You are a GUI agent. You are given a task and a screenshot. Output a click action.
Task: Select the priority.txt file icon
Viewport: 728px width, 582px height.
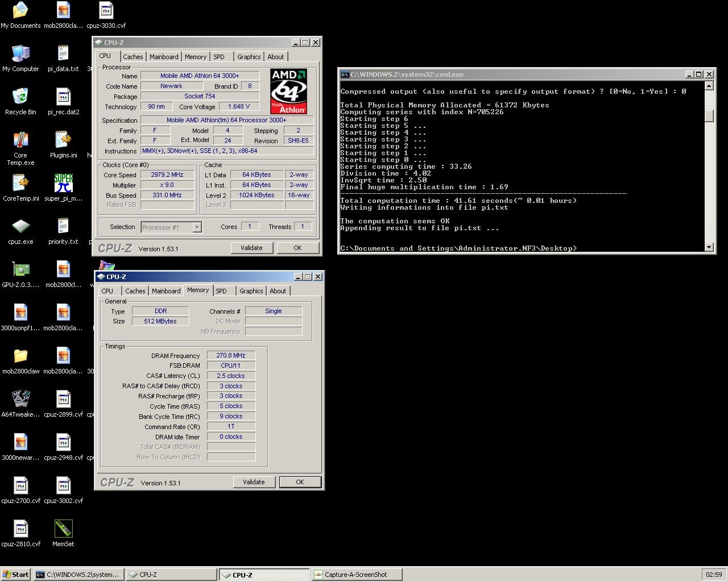(63, 231)
